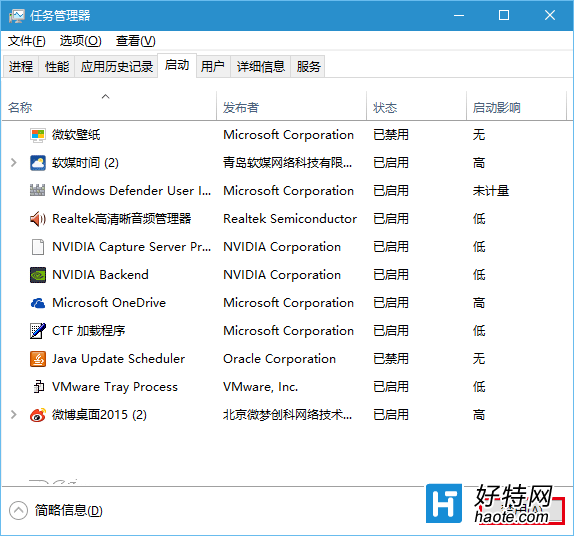The width and height of the screenshot is (574, 536).
Task: Click the CTF 加载程序 pen icon
Action: tap(38, 331)
